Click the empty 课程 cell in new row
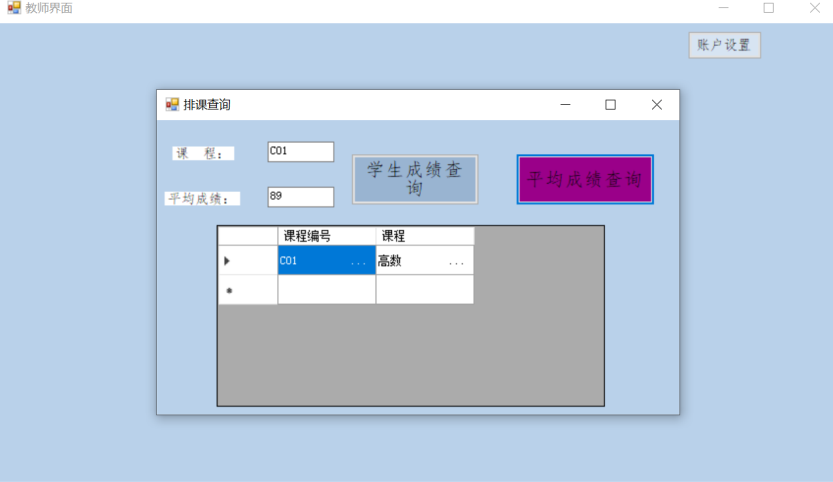The height and width of the screenshot is (482, 833). click(424, 290)
